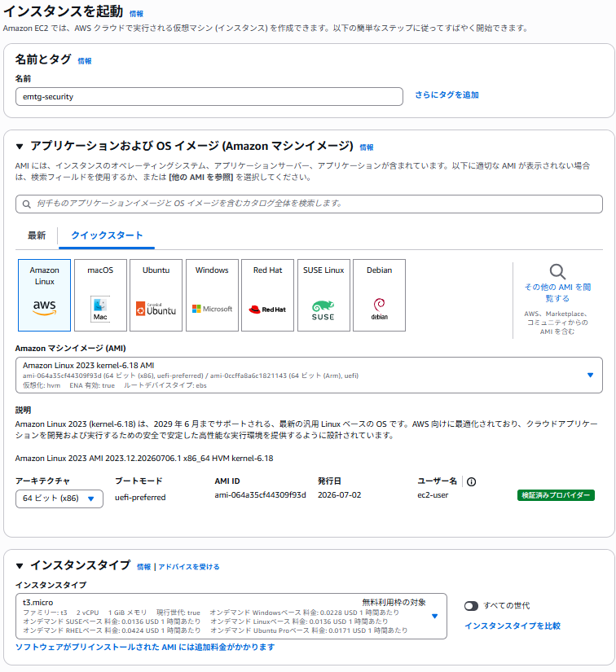Screen dimensions: 616x672
Task: Select the Red Hat AMI tile
Action: [267, 295]
